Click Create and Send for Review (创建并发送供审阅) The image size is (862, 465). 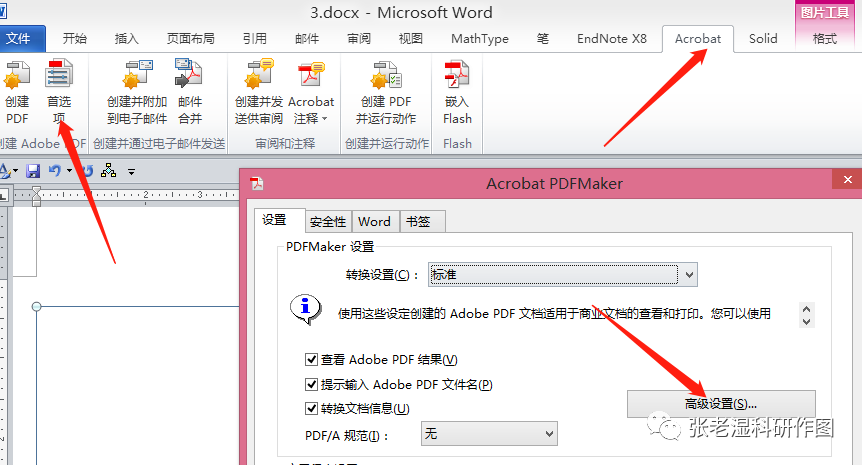pyautogui.click(x=259, y=92)
